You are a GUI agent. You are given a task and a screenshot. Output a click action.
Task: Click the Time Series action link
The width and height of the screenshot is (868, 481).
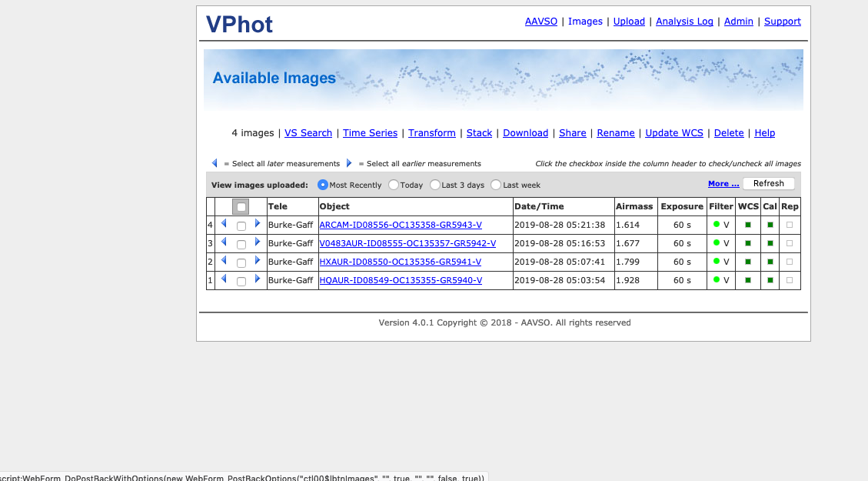coord(370,133)
